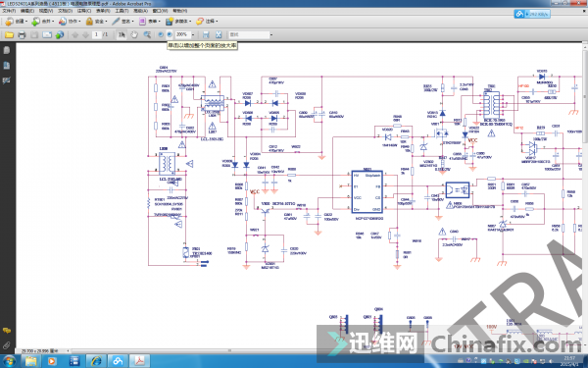Click the printer icon
Viewport: 588px width, 368px height.
(22, 35)
